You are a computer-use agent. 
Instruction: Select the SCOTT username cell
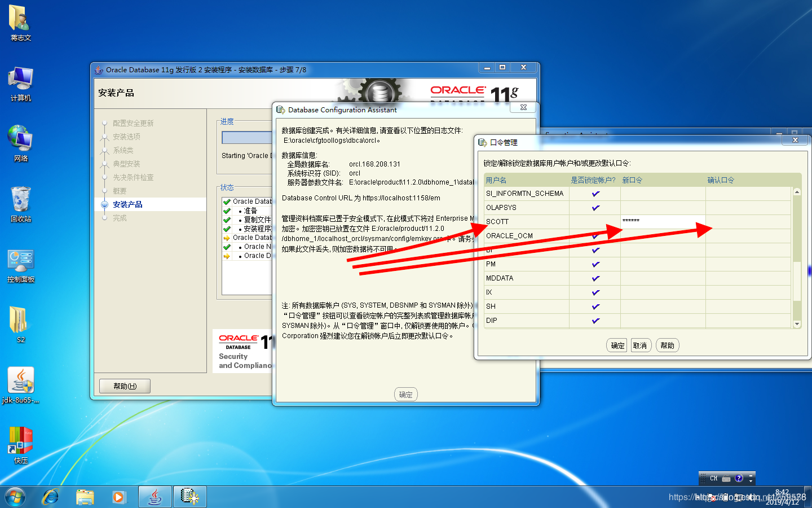(x=527, y=222)
